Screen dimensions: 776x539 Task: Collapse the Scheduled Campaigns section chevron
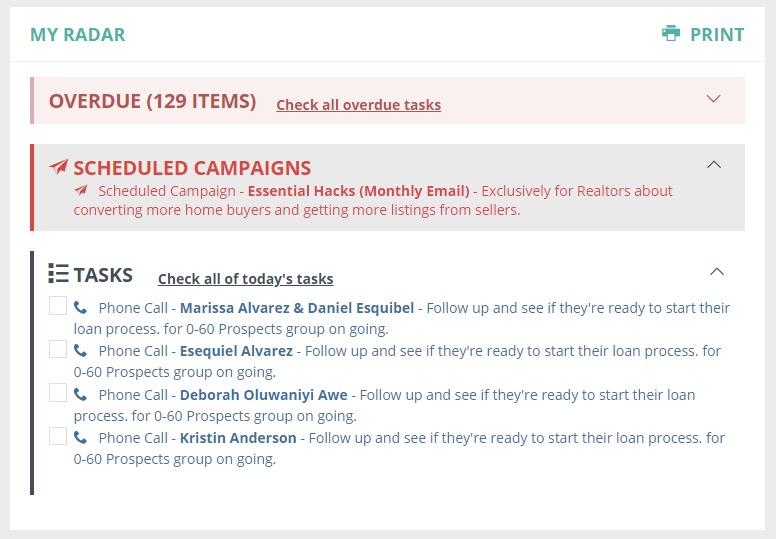(x=714, y=164)
